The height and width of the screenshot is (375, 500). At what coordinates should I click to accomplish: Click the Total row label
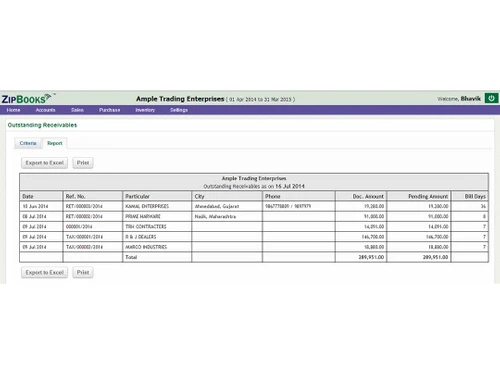click(131, 257)
